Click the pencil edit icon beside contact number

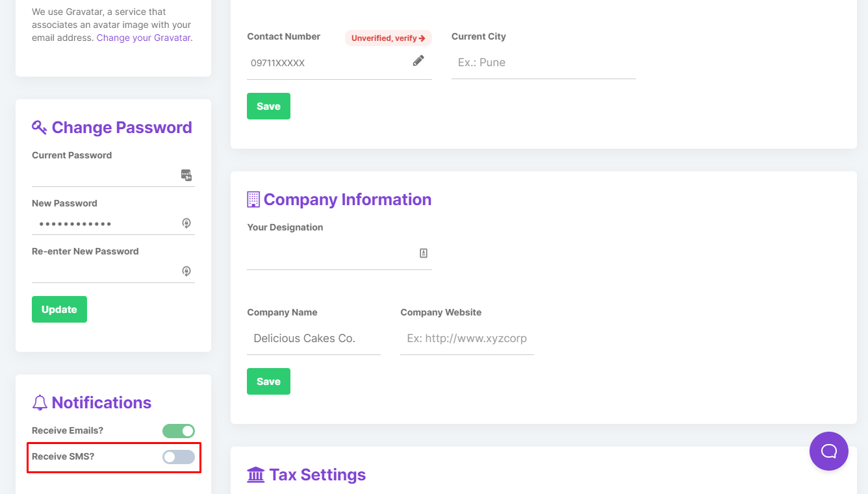coord(418,60)
